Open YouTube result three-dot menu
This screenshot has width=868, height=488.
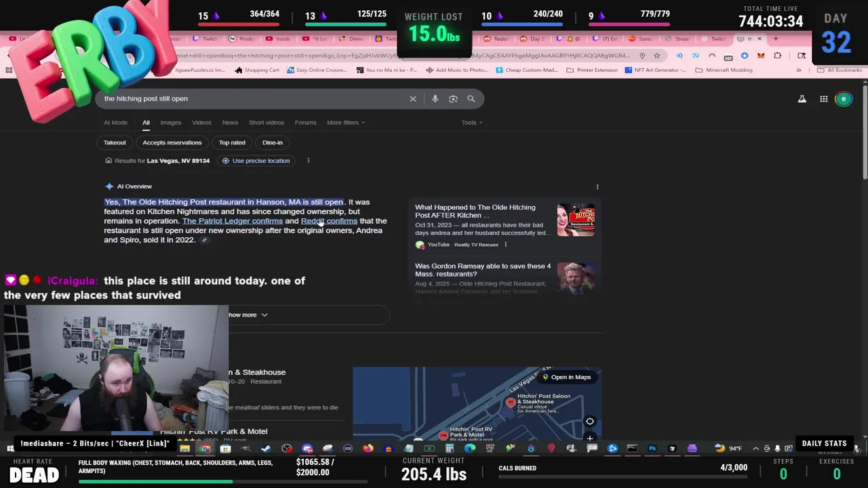click(505, 245)
